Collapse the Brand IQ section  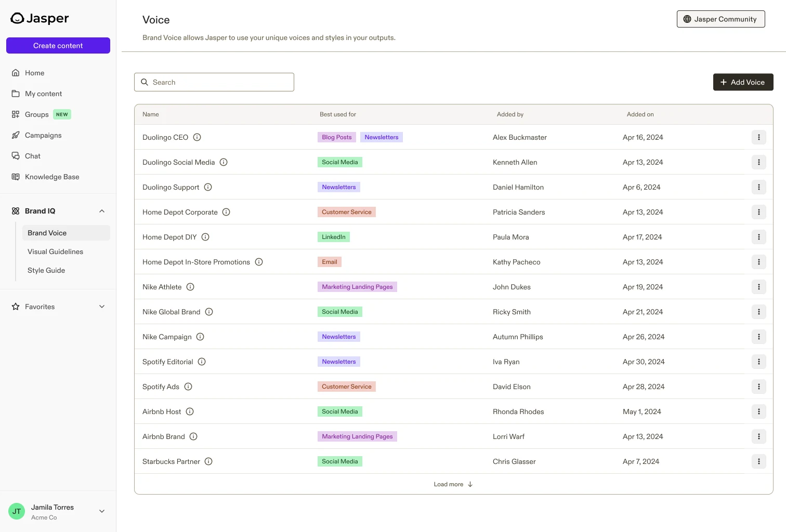[x=102, y=211]
